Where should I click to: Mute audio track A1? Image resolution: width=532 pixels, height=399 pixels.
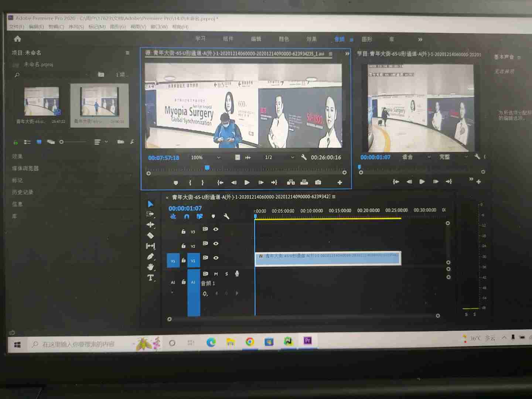[216, 274]
